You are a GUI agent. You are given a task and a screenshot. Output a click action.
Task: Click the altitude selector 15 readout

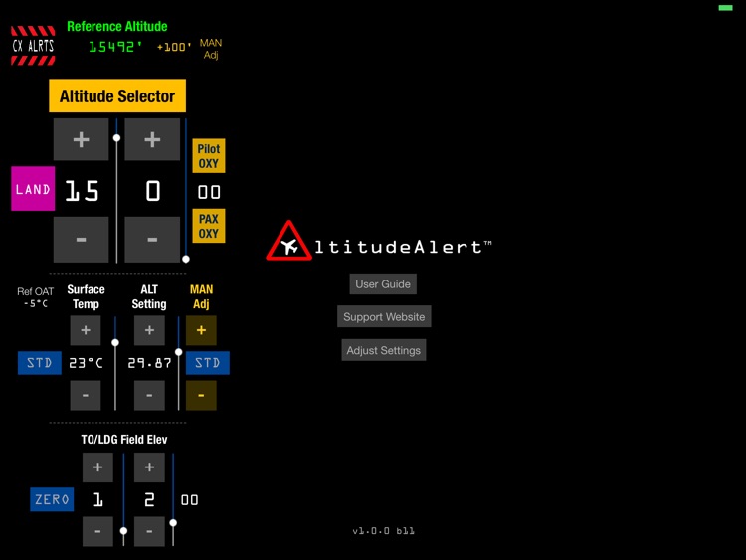coord(82,191)
